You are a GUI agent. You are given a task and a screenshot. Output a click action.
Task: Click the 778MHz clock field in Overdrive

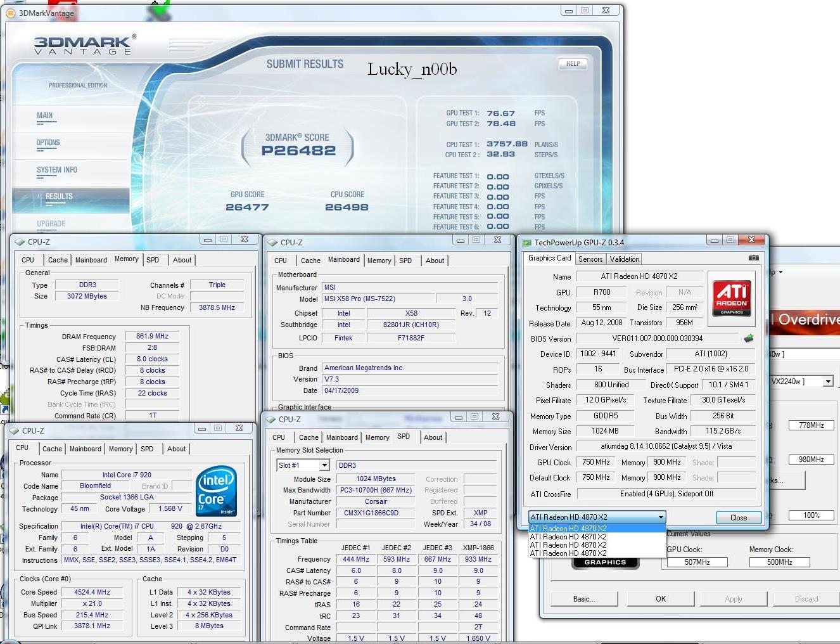[811, 425]
